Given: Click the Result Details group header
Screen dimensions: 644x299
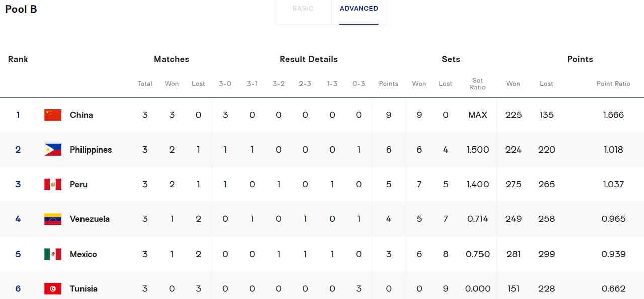Looking at the screenshot, I should click(x=308, y=59).
